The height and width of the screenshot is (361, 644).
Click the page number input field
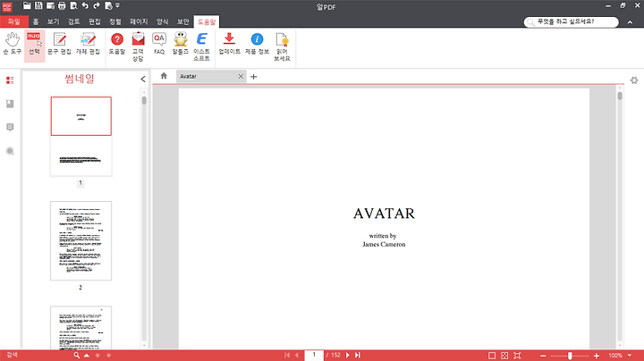coord(314,355)
